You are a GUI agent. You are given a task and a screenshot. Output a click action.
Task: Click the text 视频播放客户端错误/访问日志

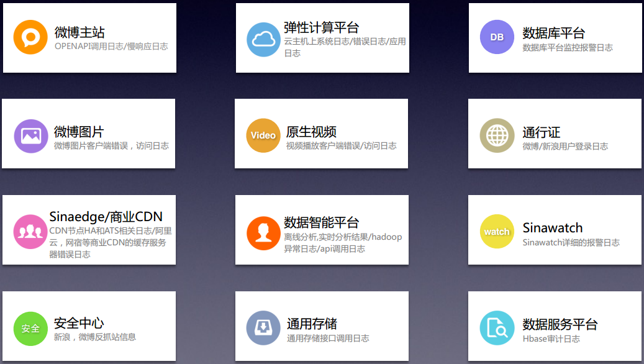pyautogui.click(x=342, y=146)
